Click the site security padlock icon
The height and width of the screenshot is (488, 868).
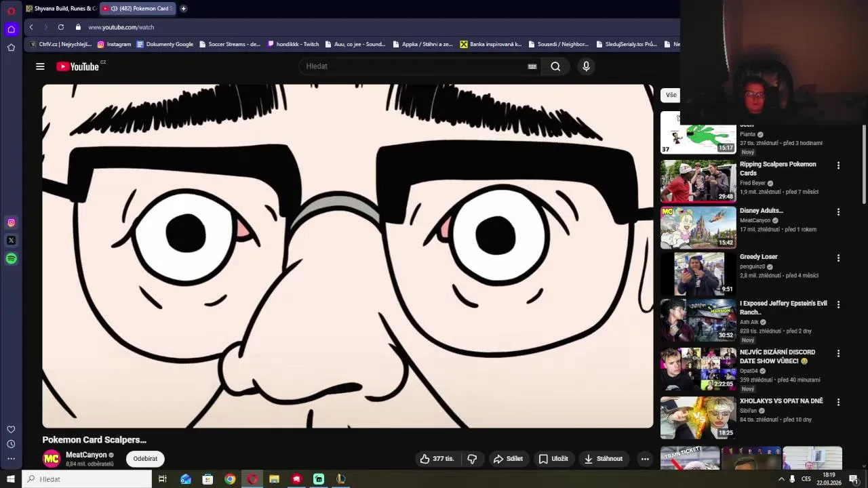click(x=78, y=27)
